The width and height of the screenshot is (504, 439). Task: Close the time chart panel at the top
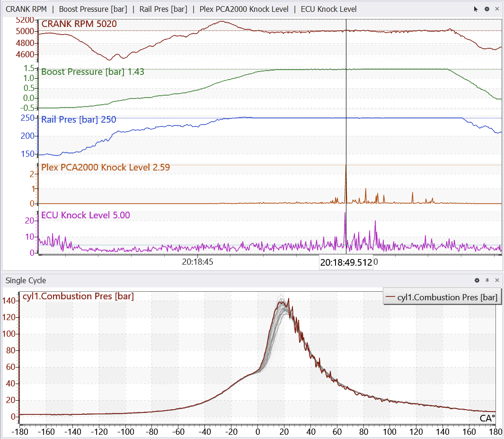click(497, 9)
